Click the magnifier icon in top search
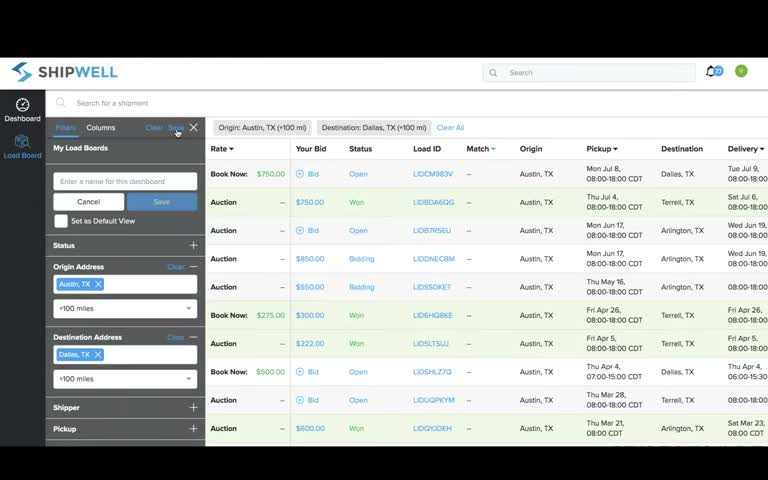This screenshot has width=768, height=480. [493, 73]
